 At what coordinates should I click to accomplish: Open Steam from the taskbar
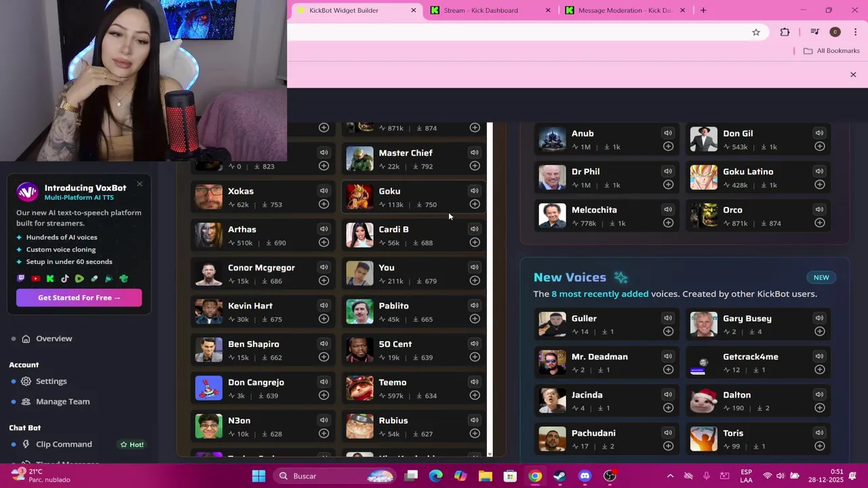click(x=559, y=476)
